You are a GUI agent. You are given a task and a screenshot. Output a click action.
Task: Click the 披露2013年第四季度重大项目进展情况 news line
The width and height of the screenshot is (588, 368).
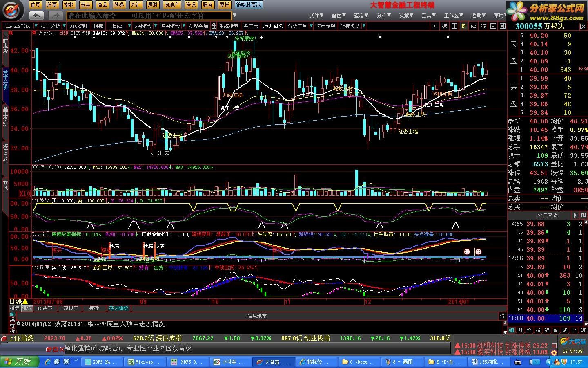coord(109,324)
